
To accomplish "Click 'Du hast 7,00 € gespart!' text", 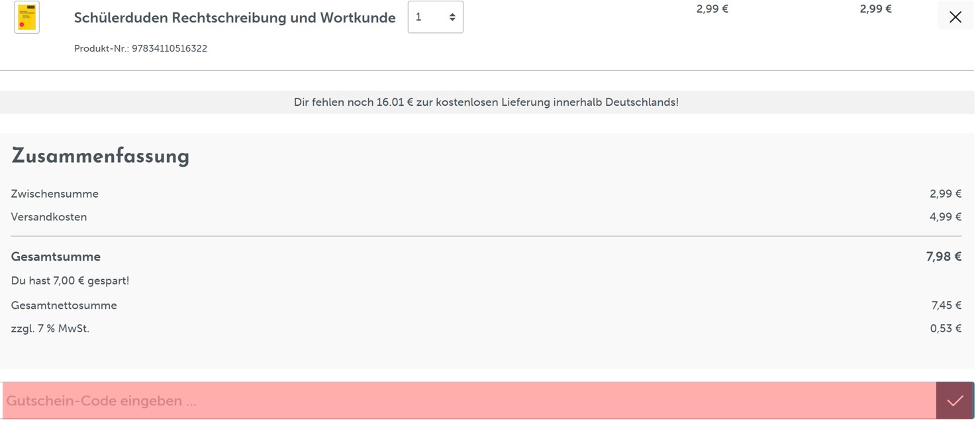I will point(70,281).
